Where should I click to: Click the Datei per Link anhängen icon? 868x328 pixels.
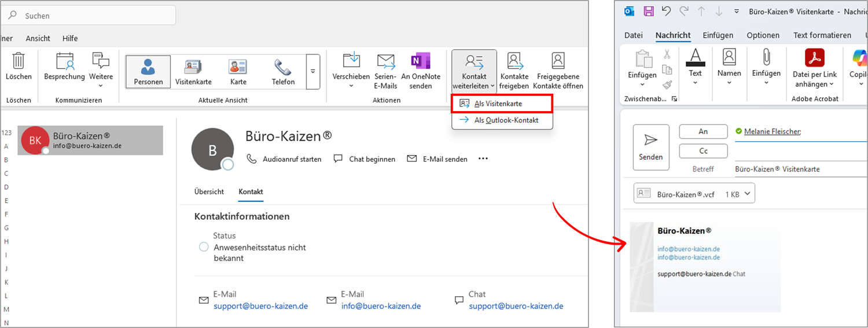pyautogui.click(x=814, y=58)
